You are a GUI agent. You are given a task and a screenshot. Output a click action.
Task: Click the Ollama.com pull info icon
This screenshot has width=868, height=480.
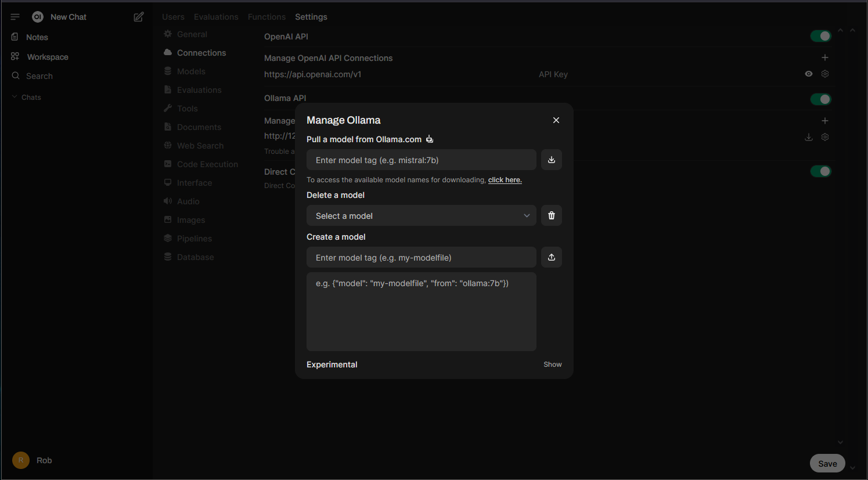point(430,139)
